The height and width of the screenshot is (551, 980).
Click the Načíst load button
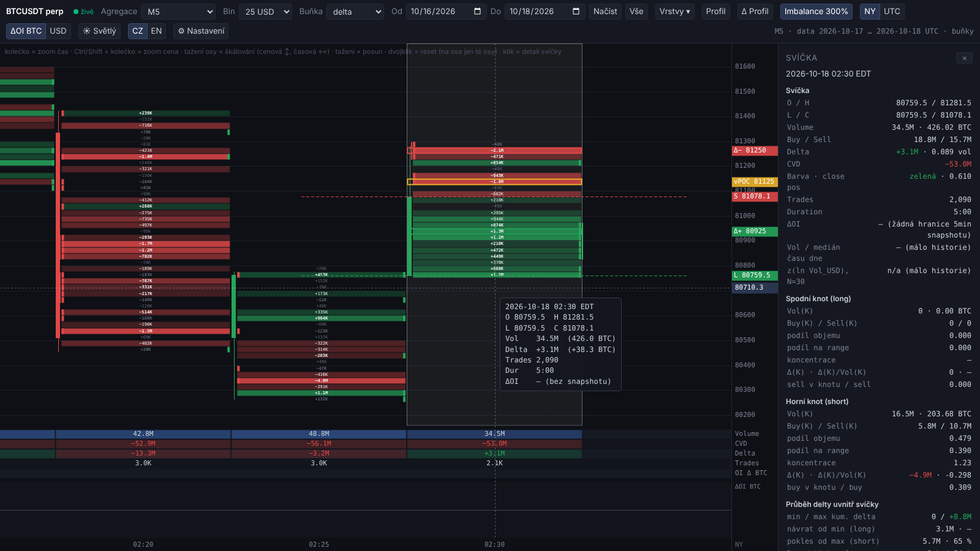(x=605, y=12)
